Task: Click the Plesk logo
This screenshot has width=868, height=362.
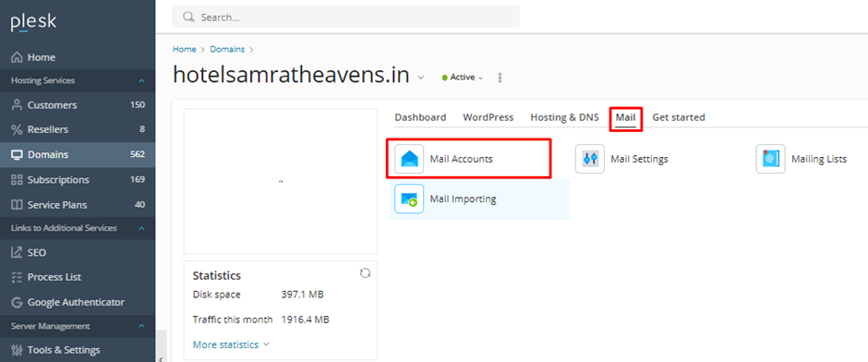Action: click(x=33, y=21)
